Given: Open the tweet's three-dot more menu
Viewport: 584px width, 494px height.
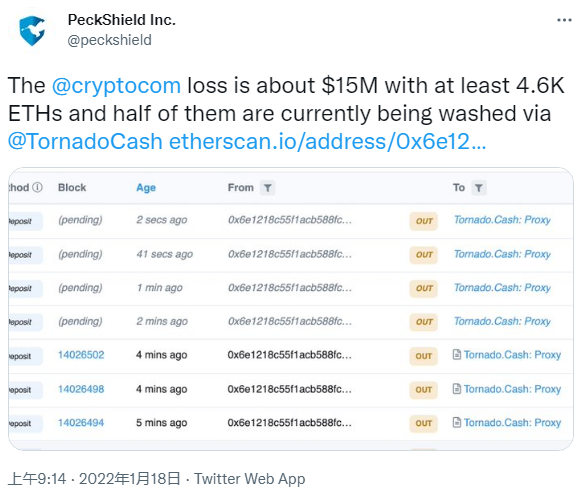Looking at the screenshot, I should 564,20.
